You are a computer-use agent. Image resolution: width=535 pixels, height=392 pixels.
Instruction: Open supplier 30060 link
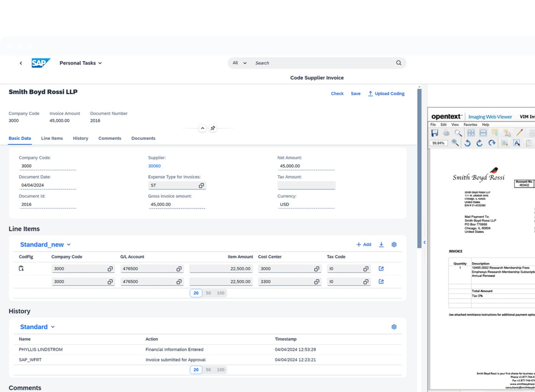click(x=154, y=166)
